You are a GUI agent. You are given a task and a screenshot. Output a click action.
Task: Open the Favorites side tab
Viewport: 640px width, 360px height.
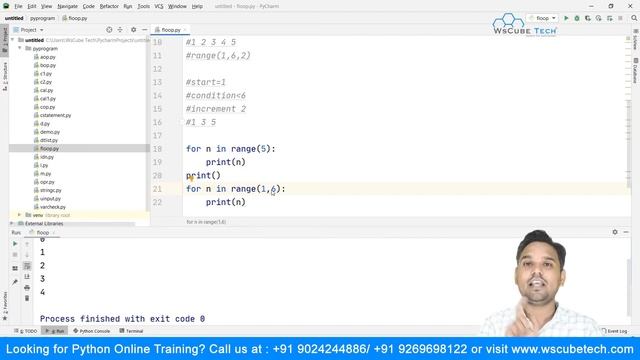coord(4,305)
